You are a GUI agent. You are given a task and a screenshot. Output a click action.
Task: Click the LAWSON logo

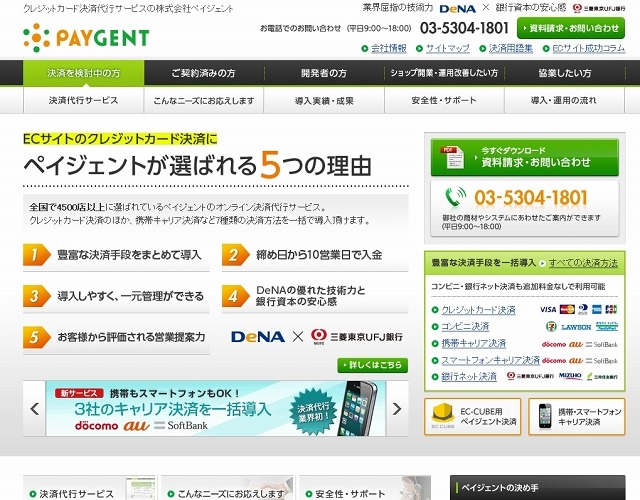576,327
